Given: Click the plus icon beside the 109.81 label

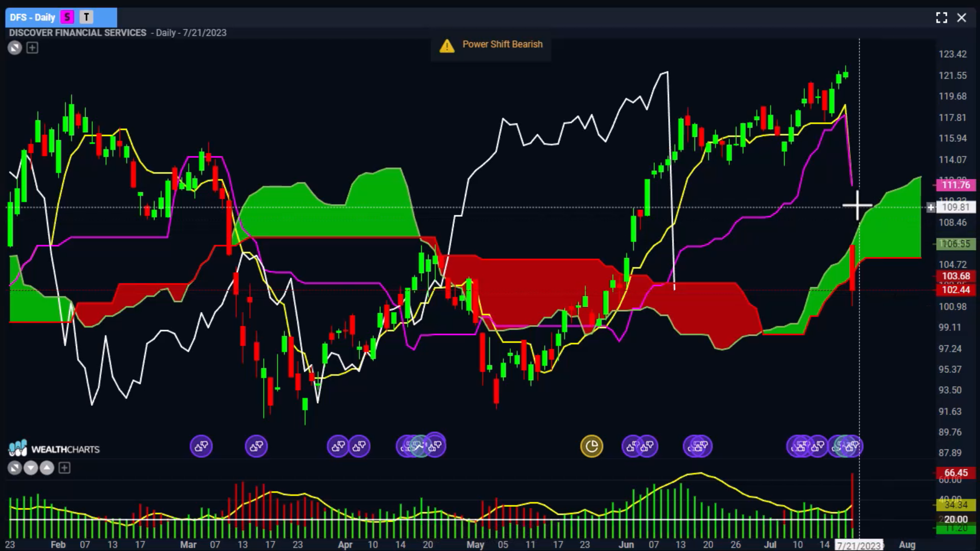Looking at the screenshot, I should pyautogui.click(x=931, y=207).
